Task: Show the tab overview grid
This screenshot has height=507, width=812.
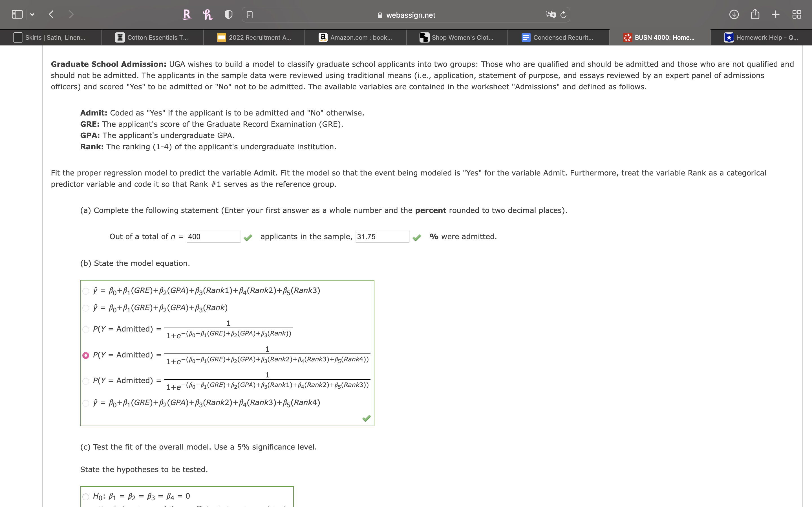Action: coord(796,14)
